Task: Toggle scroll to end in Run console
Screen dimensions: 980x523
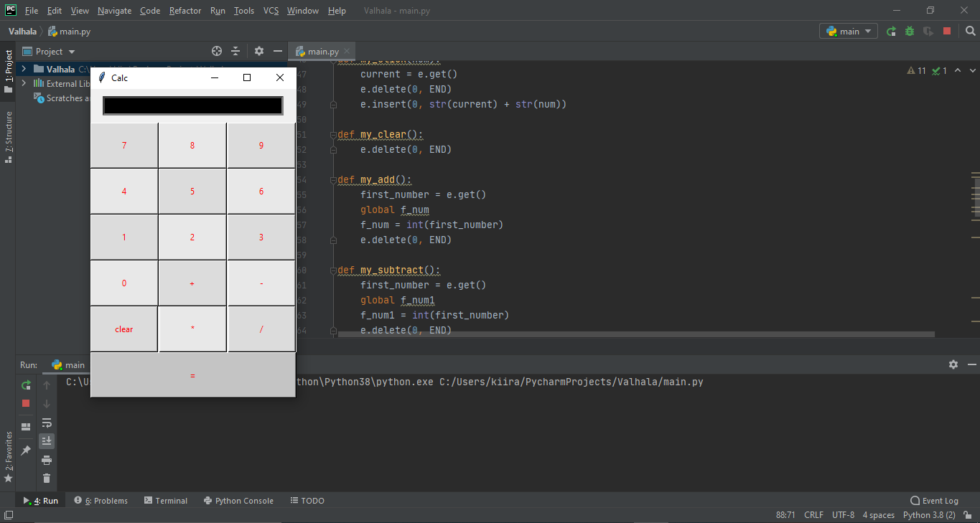Action: (x=47, y=440)
